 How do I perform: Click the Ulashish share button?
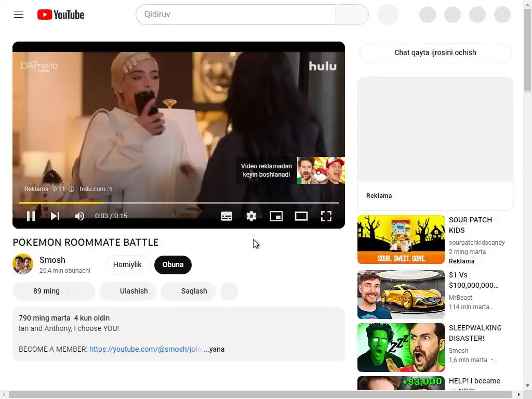point(128,291)
